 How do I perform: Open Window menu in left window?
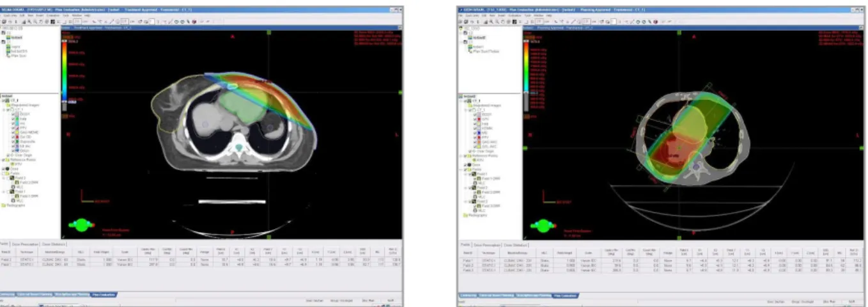[x=77, y=15]
